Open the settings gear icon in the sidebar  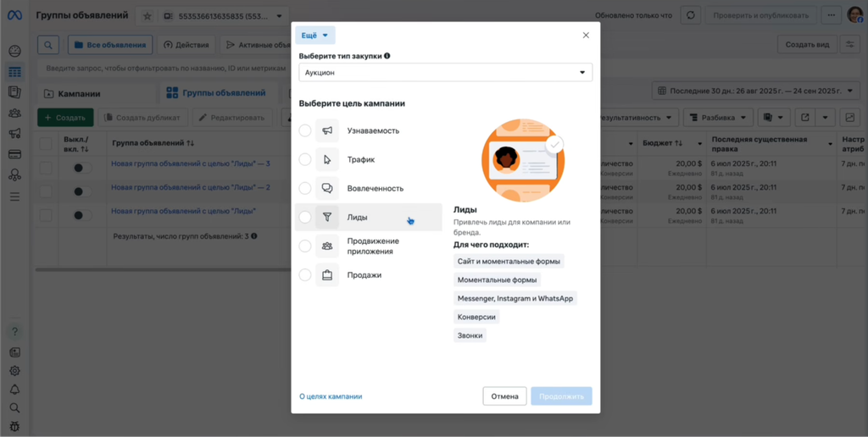pos(15,371)
